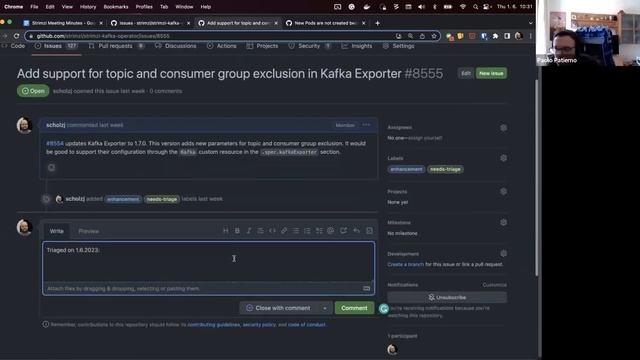
Task: Click the green Comment button
Action: [354, 308]
